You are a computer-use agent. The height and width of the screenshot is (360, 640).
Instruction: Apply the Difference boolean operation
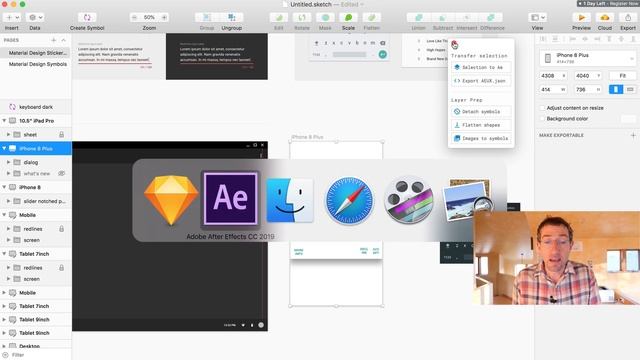point(491,18)
